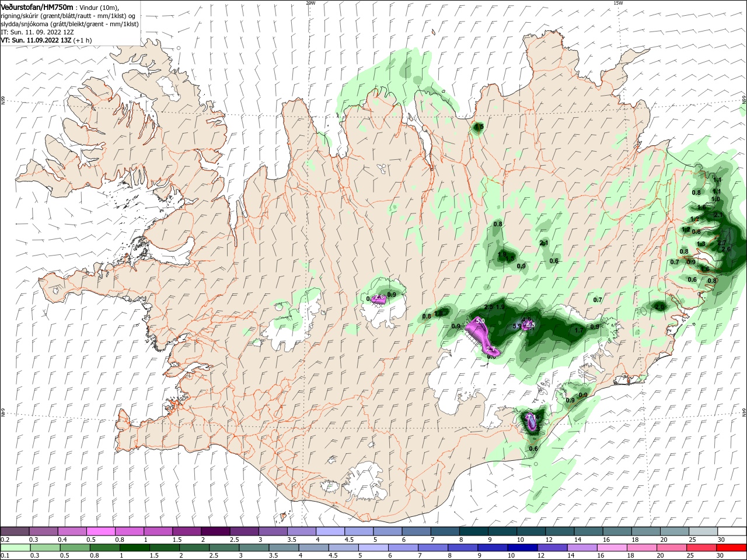This screenshot has width=747, height=560.
Task: Pick white upper legend swatch after 30
Action: pos(732,531)
